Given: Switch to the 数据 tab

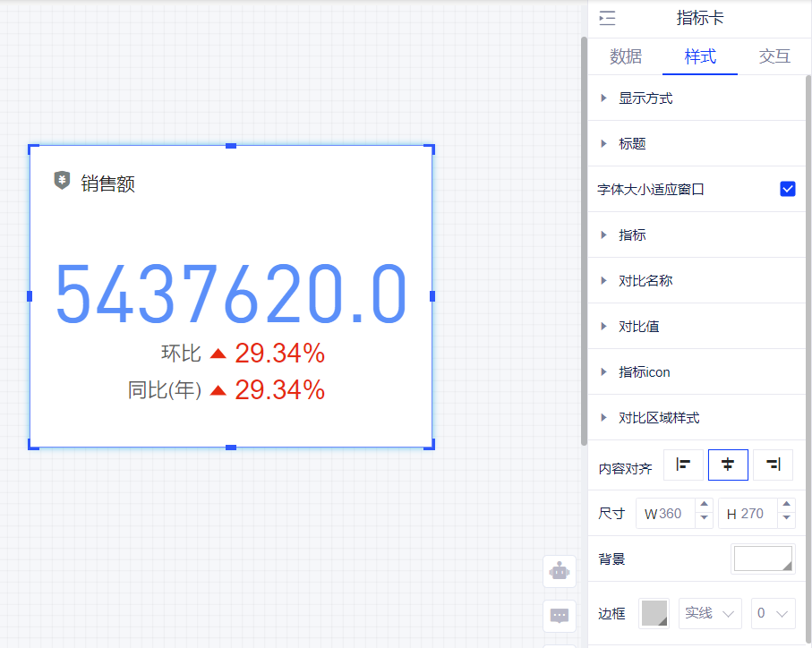Looking at the screenshot, I should [626, 56].
